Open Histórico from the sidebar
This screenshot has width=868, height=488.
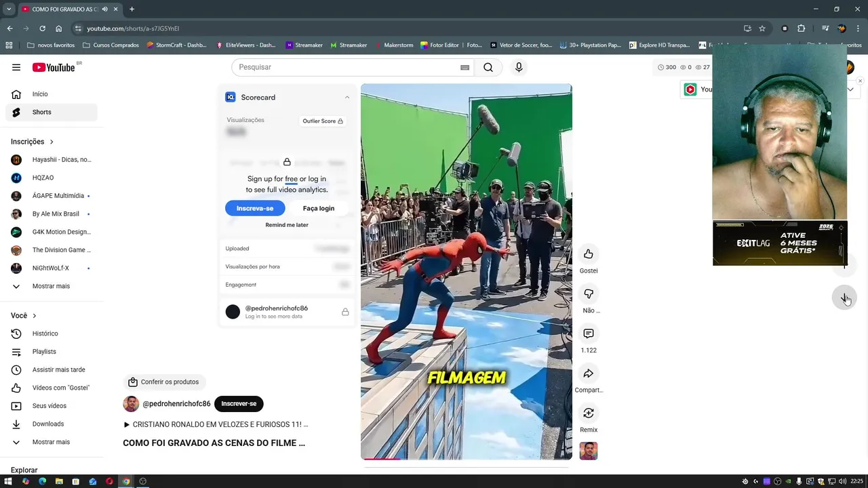click(52, 333)
